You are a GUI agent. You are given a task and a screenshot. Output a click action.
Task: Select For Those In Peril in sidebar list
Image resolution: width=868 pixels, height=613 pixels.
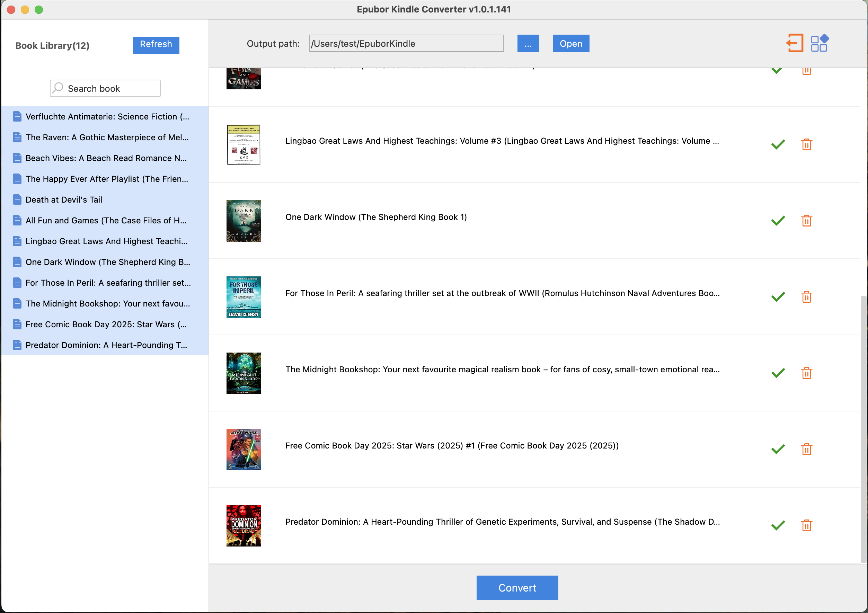(105, 283)
